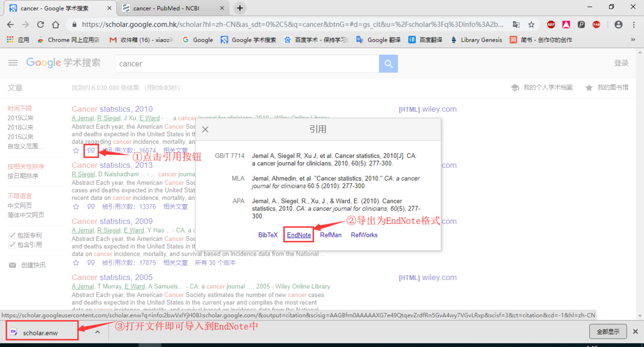Screen dimensions: 644x347
Task: Expand options for scholar.enw download
Action: pos(98,332)
